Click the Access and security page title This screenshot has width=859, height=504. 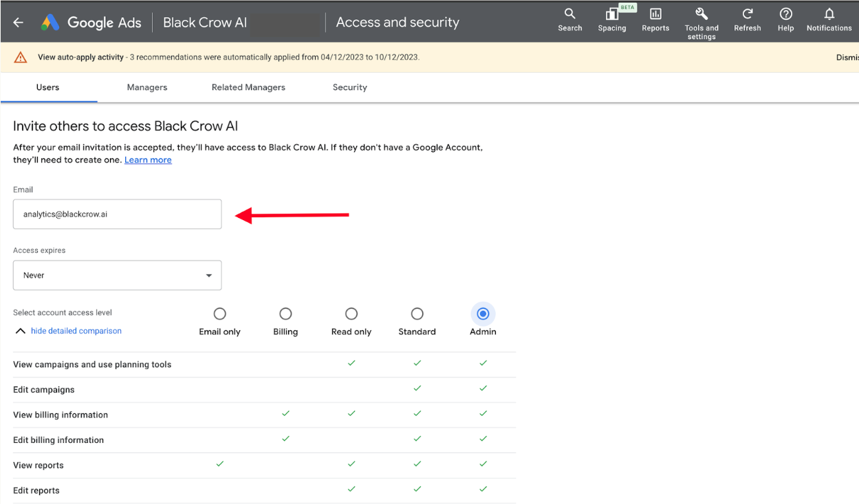[398, 22]
